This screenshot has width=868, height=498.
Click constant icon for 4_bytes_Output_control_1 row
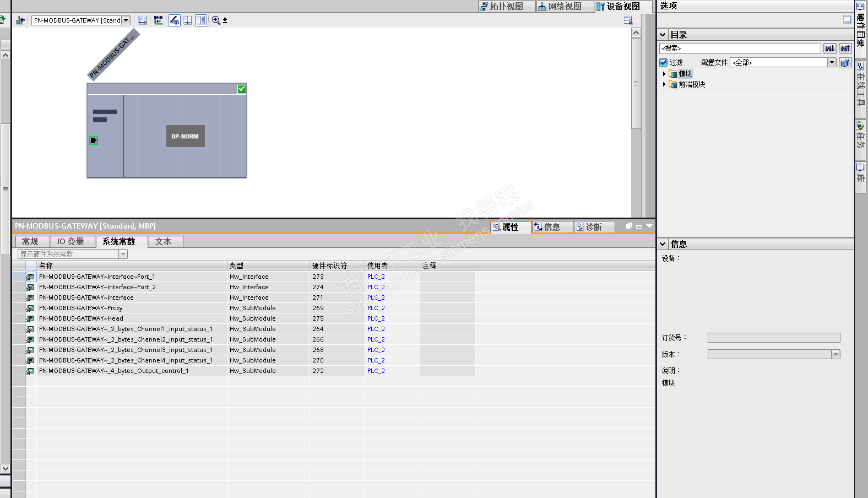[31, 371]
